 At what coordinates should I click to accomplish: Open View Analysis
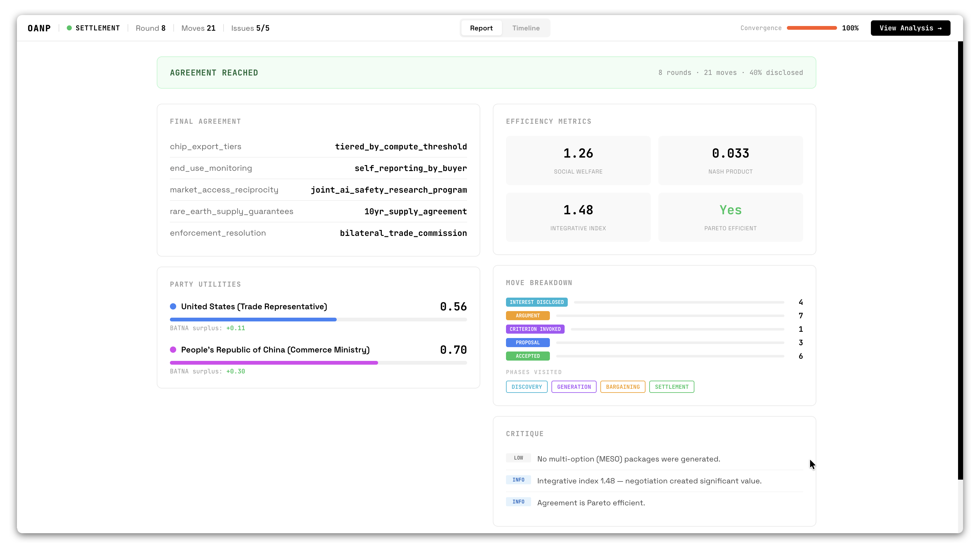pyautogui.click(x=910, y=28)
